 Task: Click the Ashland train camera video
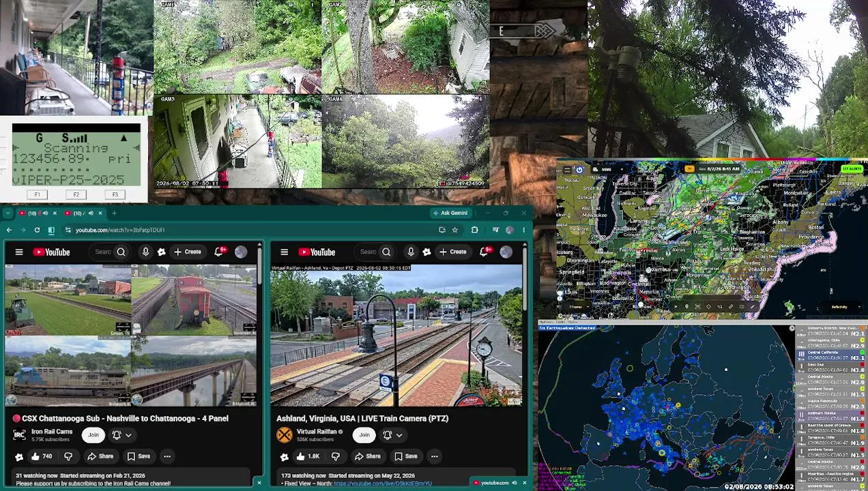[x=396, y=336]
